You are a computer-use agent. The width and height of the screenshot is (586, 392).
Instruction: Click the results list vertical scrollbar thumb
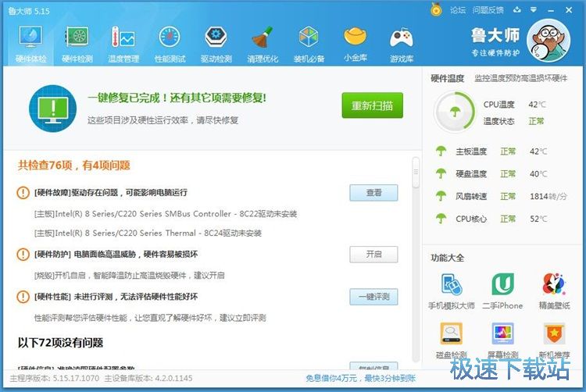click(416, 172)
